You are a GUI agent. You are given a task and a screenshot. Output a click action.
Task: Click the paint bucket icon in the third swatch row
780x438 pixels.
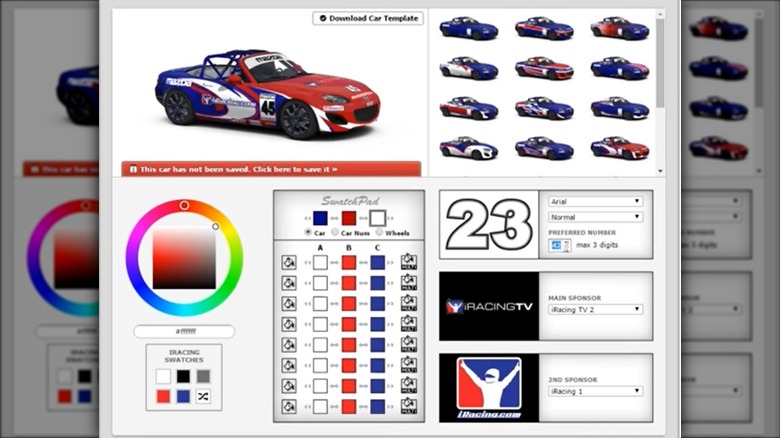pyautogui.click(x=289, y=304)
